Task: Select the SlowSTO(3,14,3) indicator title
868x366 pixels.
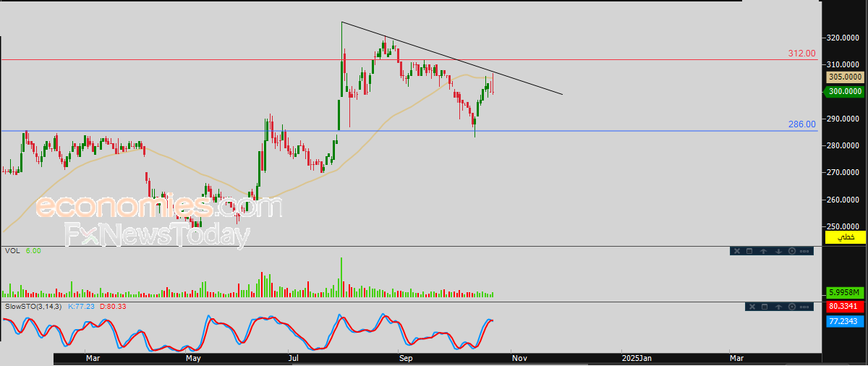Action: [x=33, y=307]
